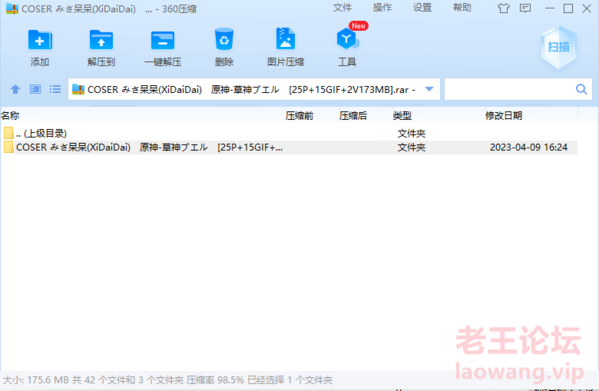Image resolution: width=599 pixels, height=391 pixels.
Task: Click the archive path text in address bar
Action: (x=251, y=90)
